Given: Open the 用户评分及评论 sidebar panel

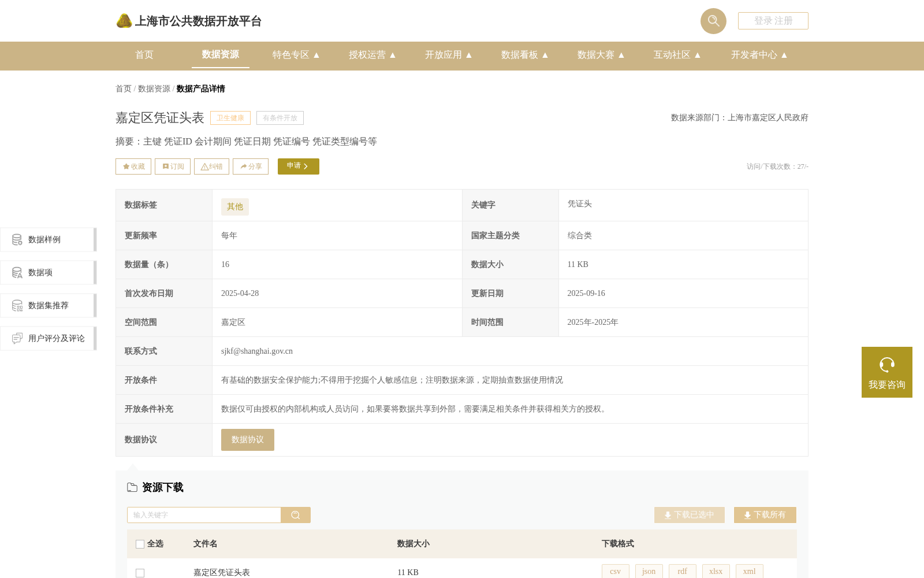Looking at the screenshot, I should click(49, 338).
